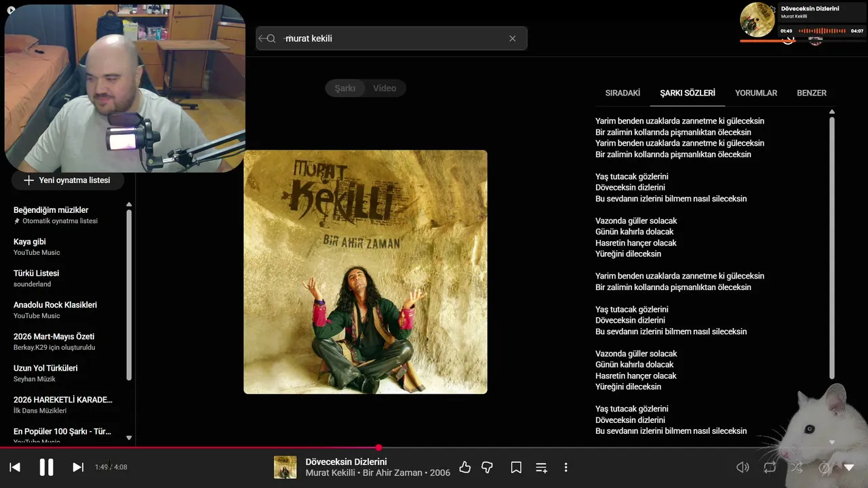Click the volume speaker icon
This screenshot has width=868, height=488.
[743, 467]
